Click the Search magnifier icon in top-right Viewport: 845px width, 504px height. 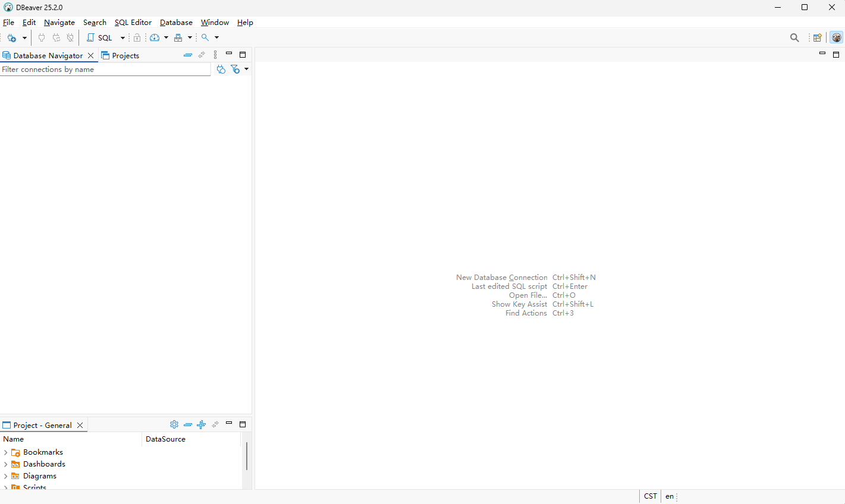click(794, 37)
